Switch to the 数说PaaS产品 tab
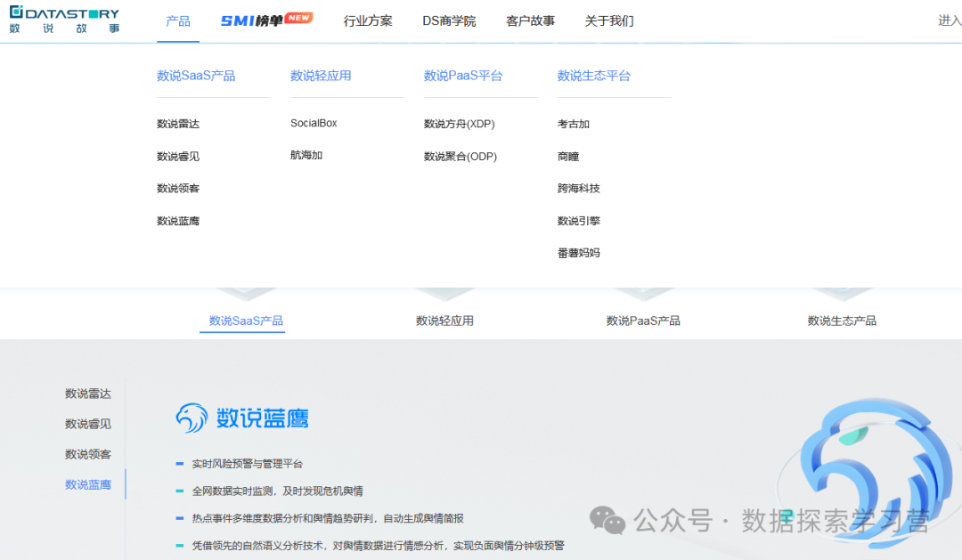962x560 pixels. point(643,321)
